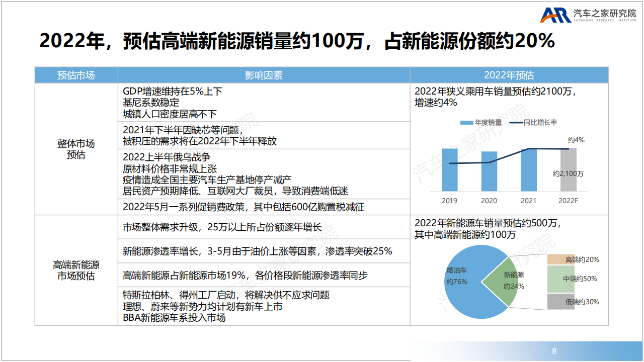Click the GDP增速维持在5%上下 line
The image size is (644, 362).
pos(172,92)
